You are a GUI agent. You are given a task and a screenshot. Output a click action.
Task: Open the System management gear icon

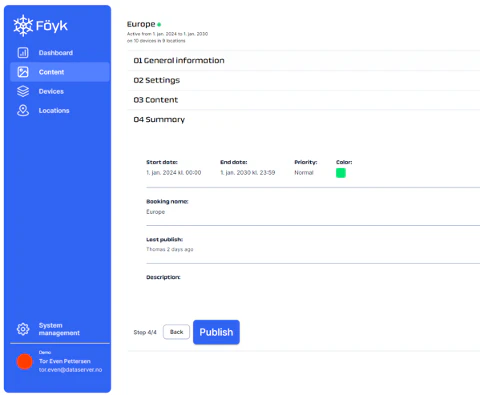point(23,329)
